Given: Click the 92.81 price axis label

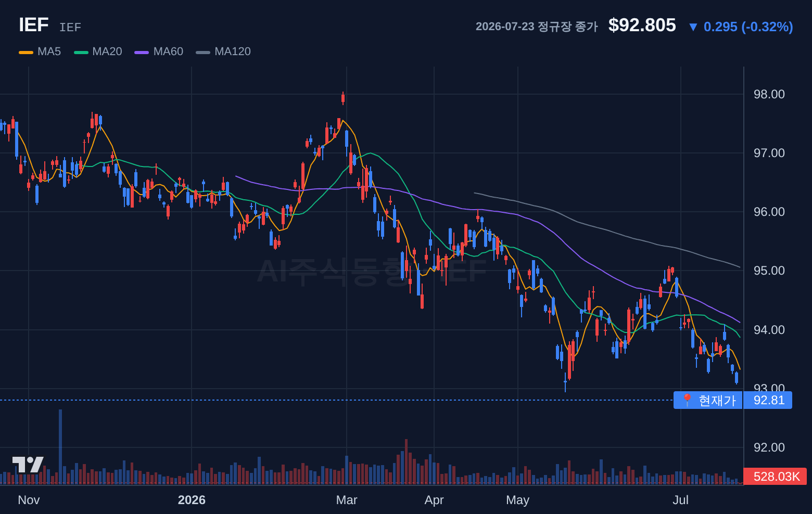Looking at the screenshot, I should tap(768, 400).
